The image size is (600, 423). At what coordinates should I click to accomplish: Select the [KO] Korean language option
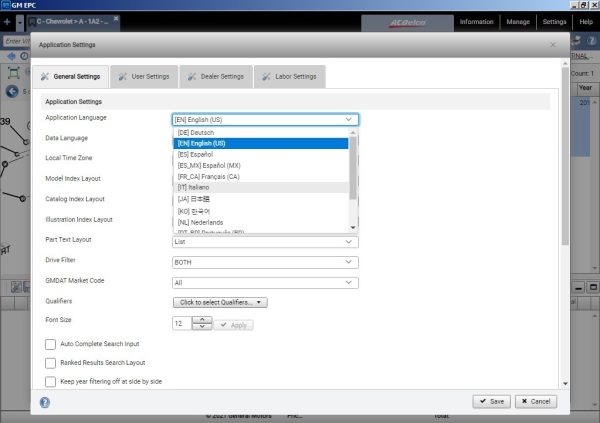(x=261, y=211)
